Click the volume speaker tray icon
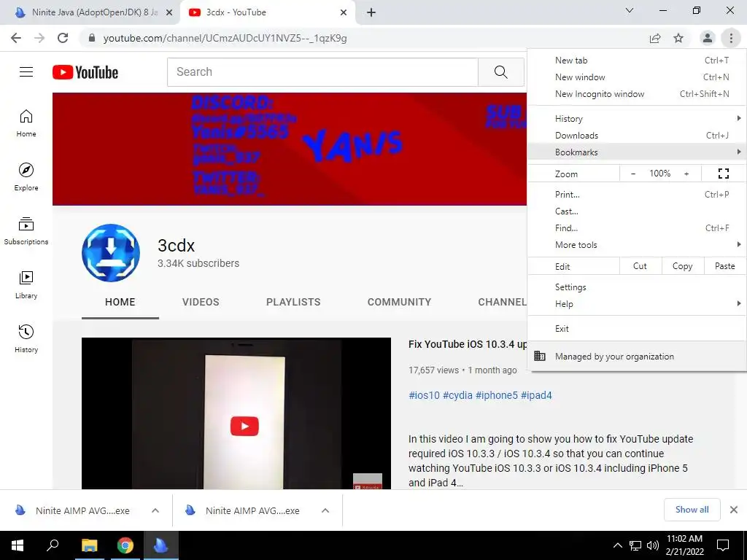 click(x=653, y=545)
